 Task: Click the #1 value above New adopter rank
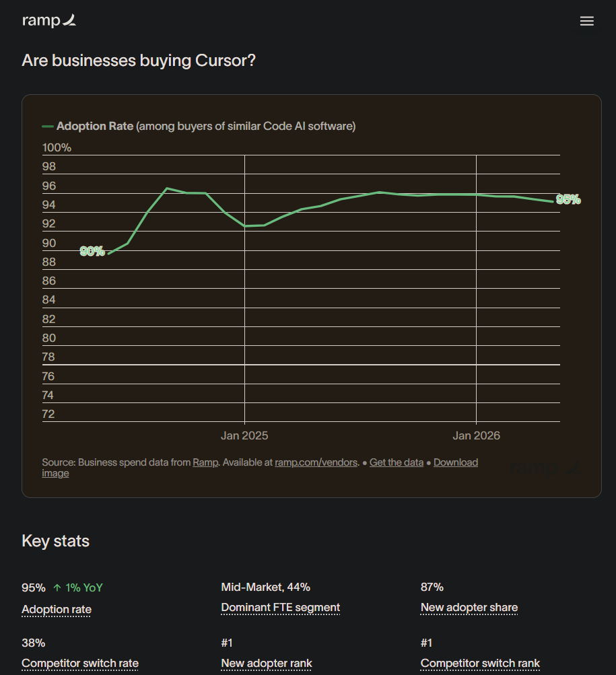pos(227,643)
